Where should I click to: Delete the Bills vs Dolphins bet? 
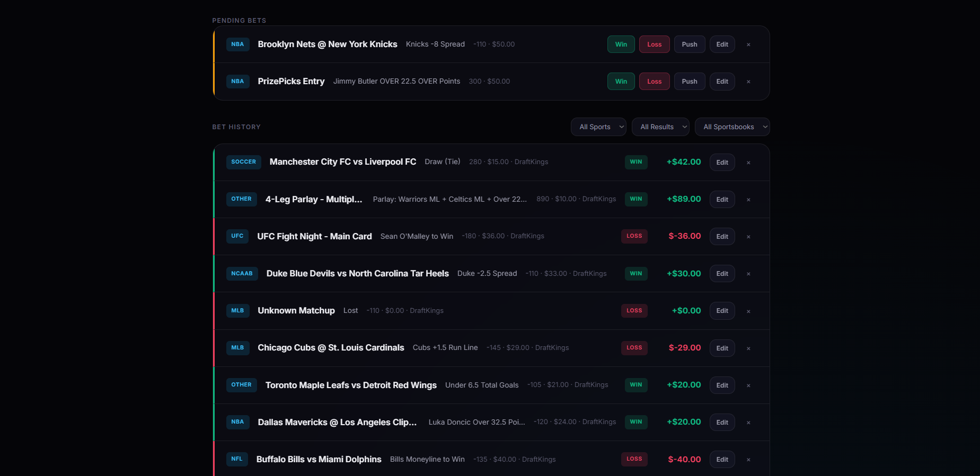(748, 460)
